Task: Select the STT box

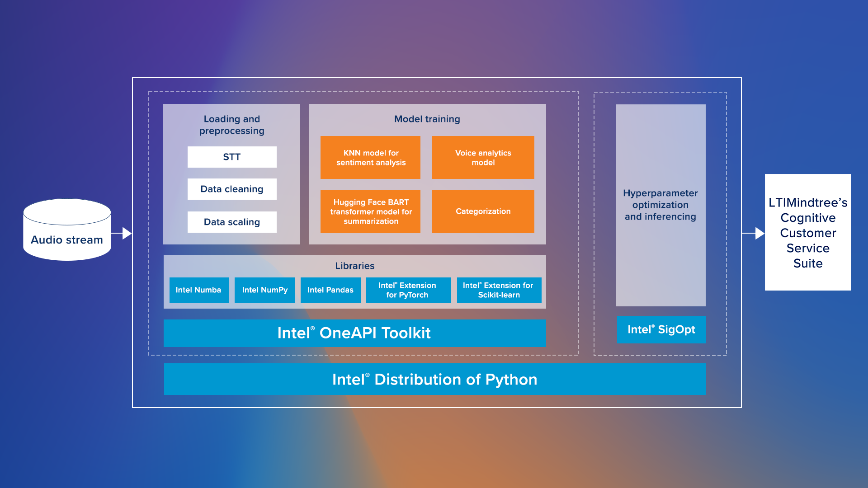Action: point(232,157)
